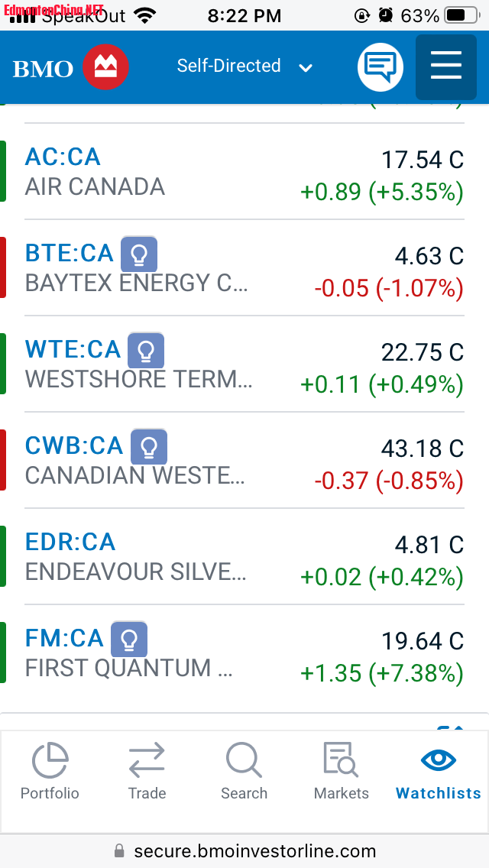Tap lightbulb icon beside WTE:CA
This screenshot has height=868, width=489.
coord(146,351)
